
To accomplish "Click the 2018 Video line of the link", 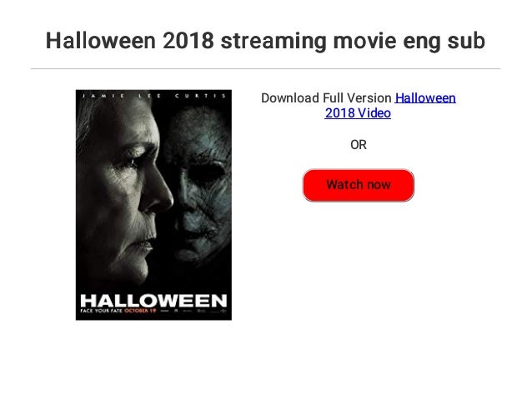I will click(358, 113).
